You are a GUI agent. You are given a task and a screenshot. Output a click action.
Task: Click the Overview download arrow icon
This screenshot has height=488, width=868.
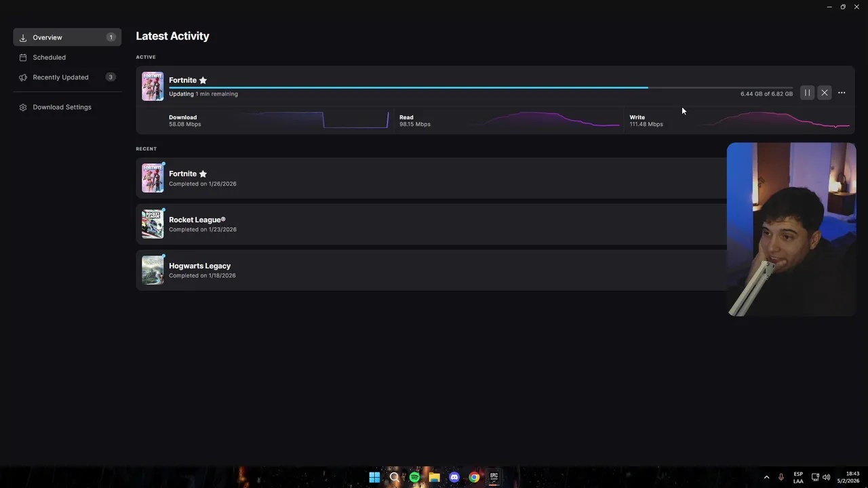click(23, 37)
